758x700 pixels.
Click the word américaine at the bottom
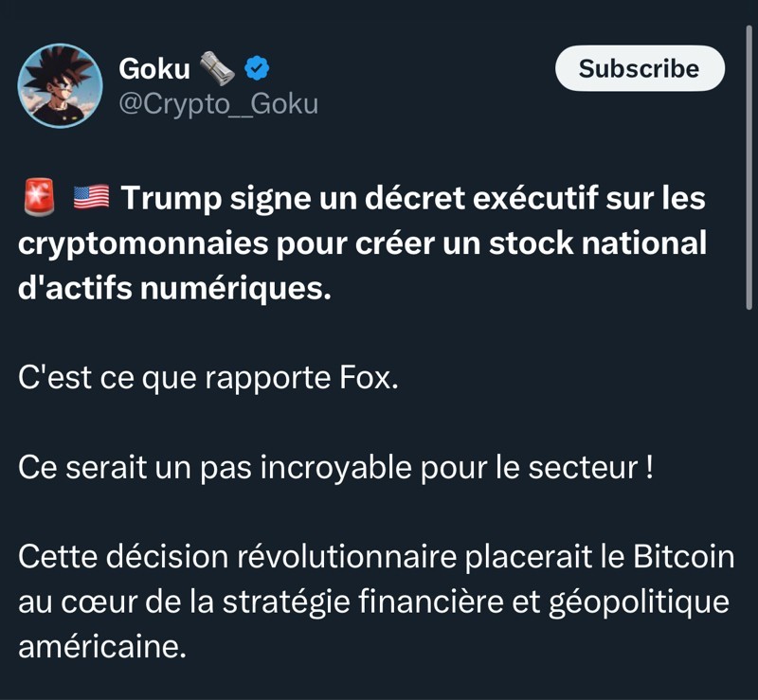101,649
